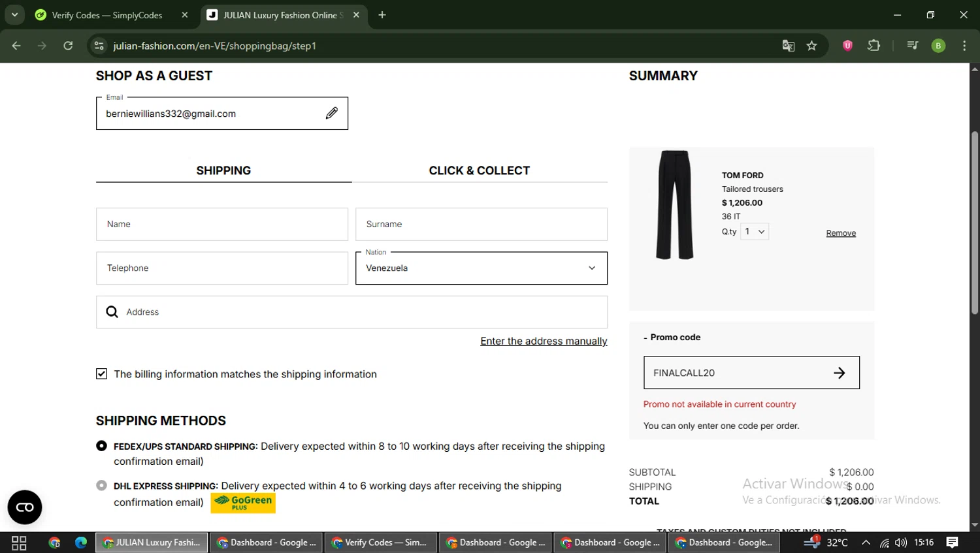The image size is (980, 553).
Task: Close the JULIAN Luxury Fashion tab
Action: coord(356,15)
